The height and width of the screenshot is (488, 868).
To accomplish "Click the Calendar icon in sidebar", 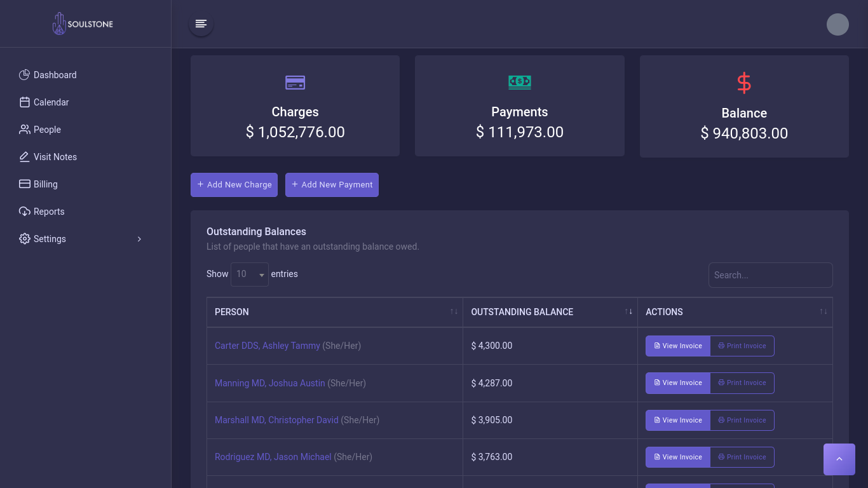I will (x=25, y=102).
